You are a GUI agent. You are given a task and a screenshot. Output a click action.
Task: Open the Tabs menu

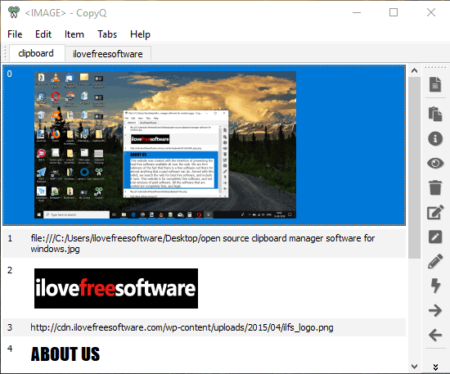click(x=107, y=34)
